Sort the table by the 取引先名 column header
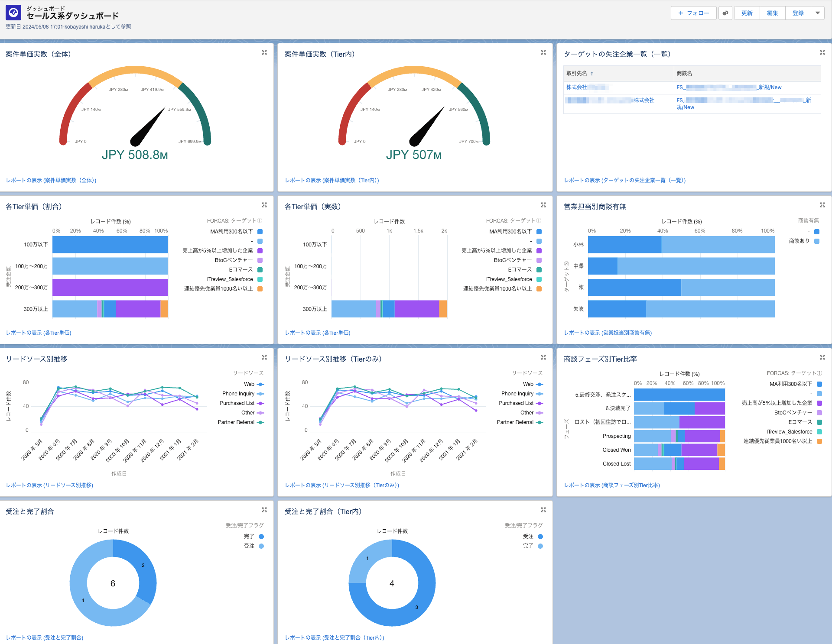Screen dimensions: 832x644 pyautogui.click(x=578, y=73)
